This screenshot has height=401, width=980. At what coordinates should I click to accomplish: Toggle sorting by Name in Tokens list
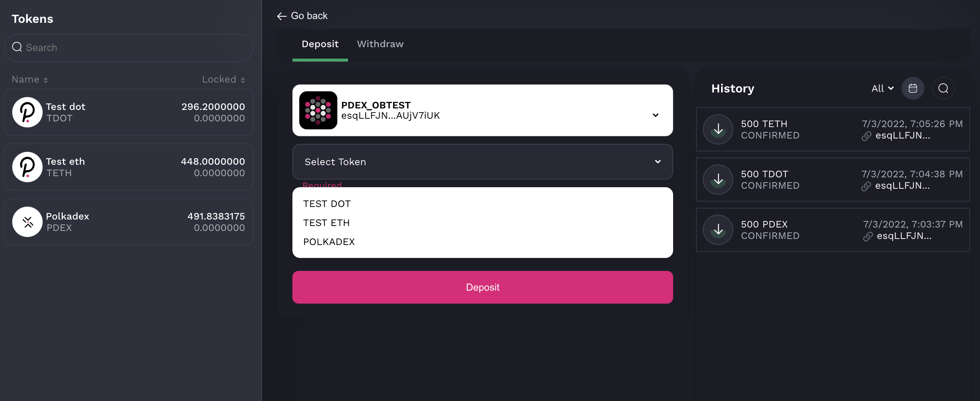pos(45,80)
